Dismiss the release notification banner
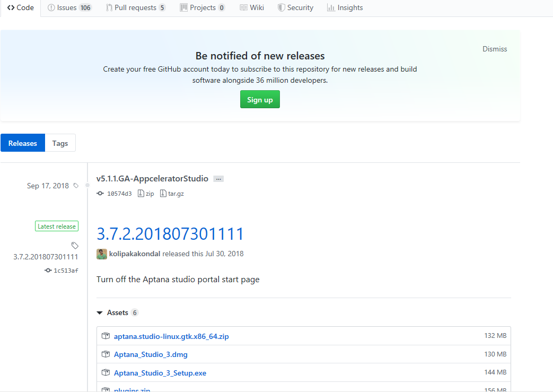This screenshot has width=553, height=392. tap(495, 49)
